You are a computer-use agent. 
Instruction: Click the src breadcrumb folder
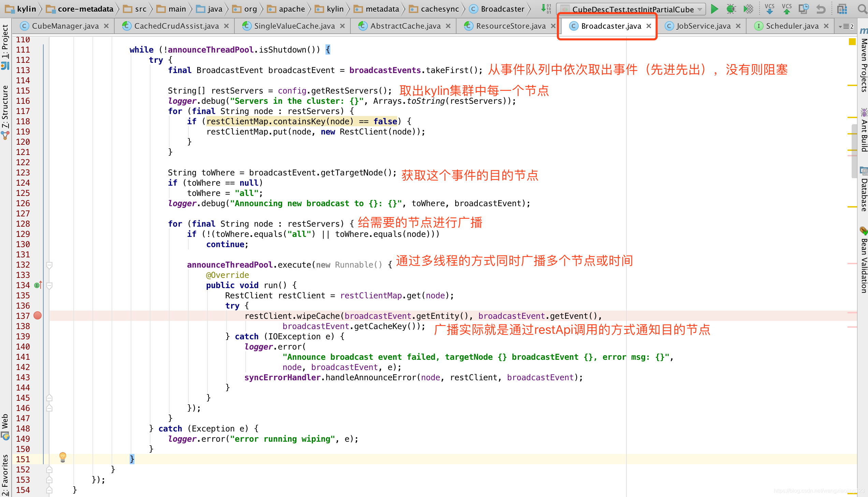tap(135, 9)
